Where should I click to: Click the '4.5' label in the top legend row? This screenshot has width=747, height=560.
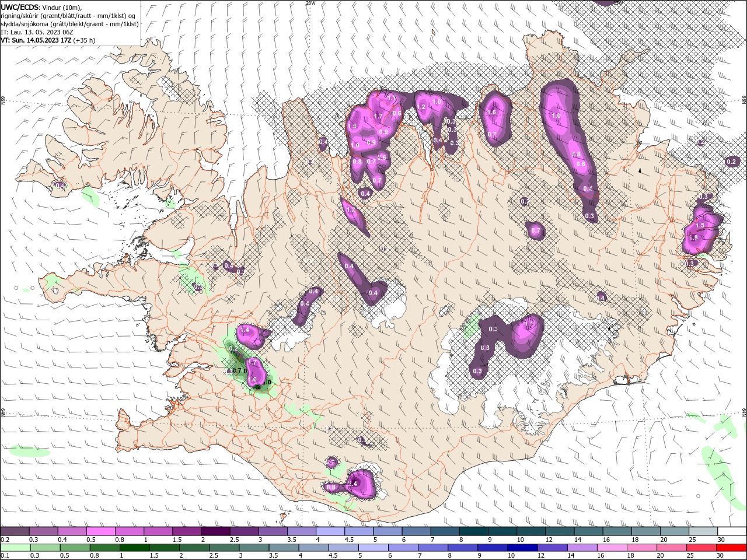(x=349, y=540)
